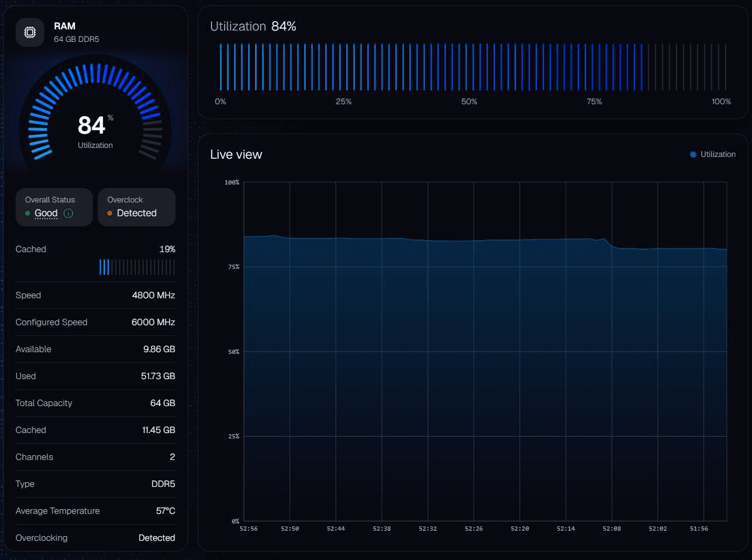The width and height of the screenshot is (752, 560).
Task: Open the Overall Status card
Action: click(54, 207)
